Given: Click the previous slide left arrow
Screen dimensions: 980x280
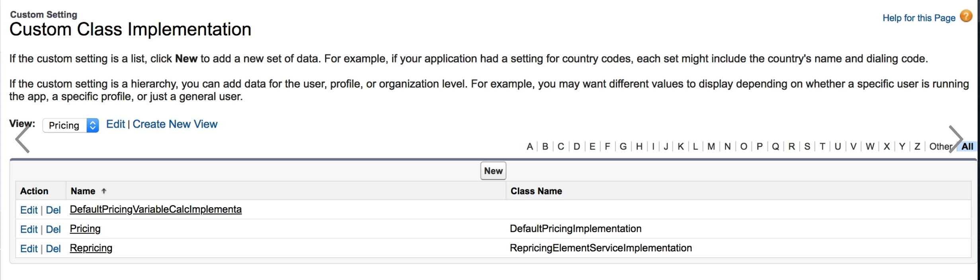Looking at the screenshot, I should [x=23, y=139].
